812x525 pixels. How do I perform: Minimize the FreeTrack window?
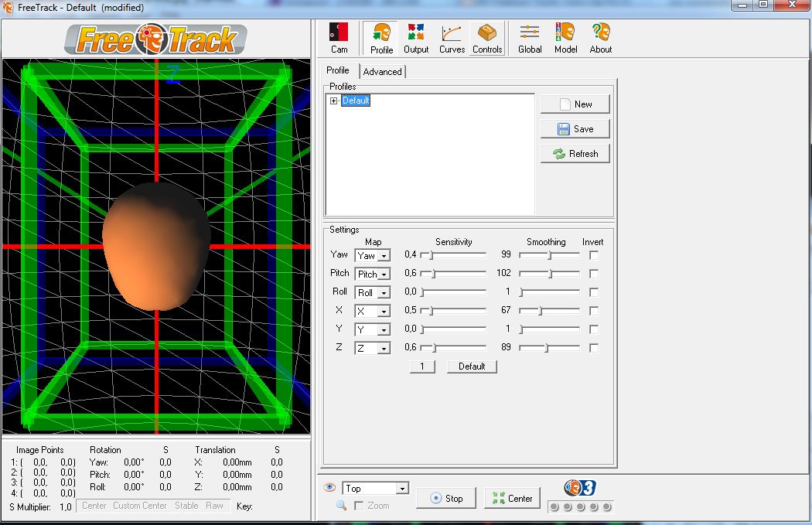pyautogui.click(x=742, y=5)
